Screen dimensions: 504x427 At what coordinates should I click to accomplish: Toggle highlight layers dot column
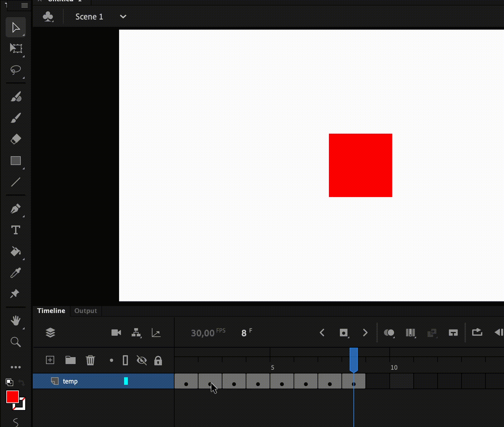pos(111,360)
